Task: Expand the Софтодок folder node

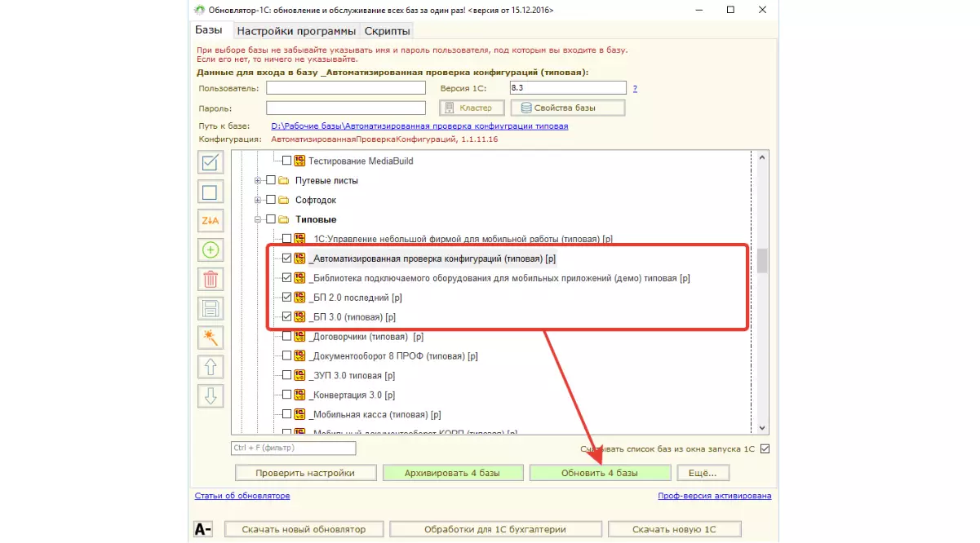Action: [x=259, y=200]
